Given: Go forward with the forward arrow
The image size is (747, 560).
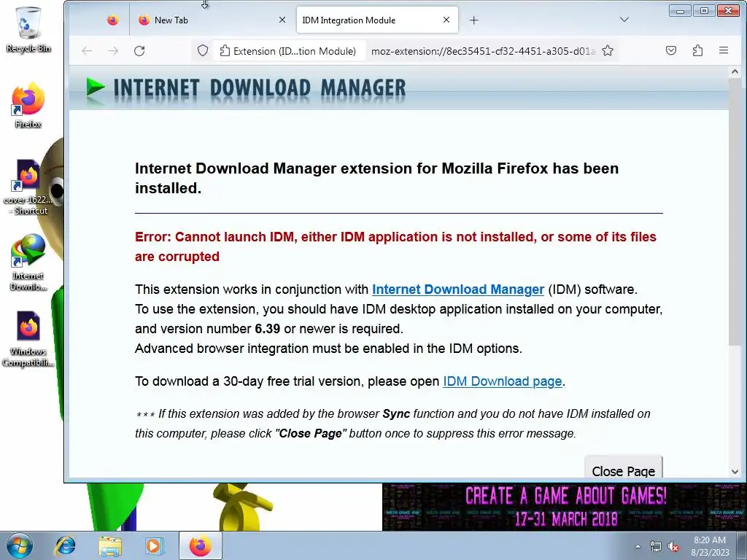Looking at the screenshot, I should coord(113,50).
